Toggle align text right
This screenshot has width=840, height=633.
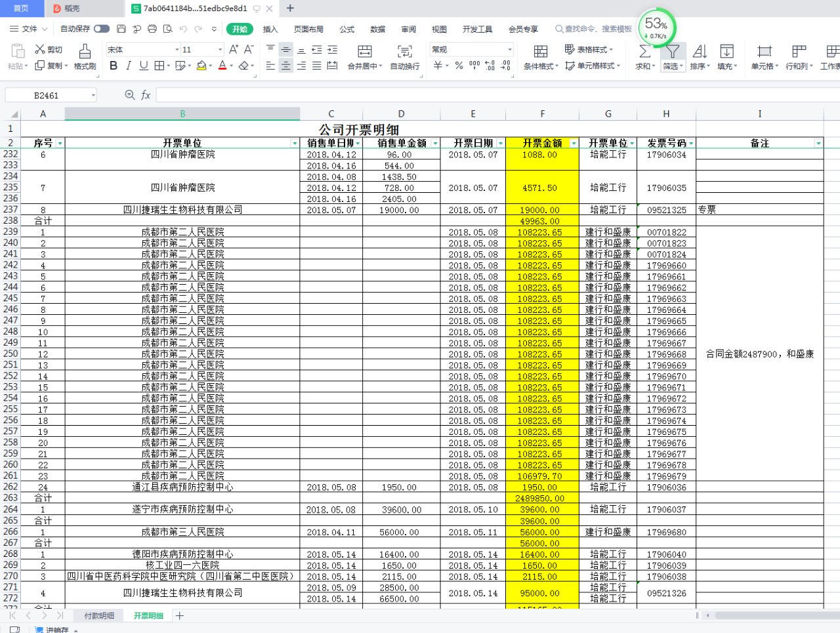tap(301, 66)
